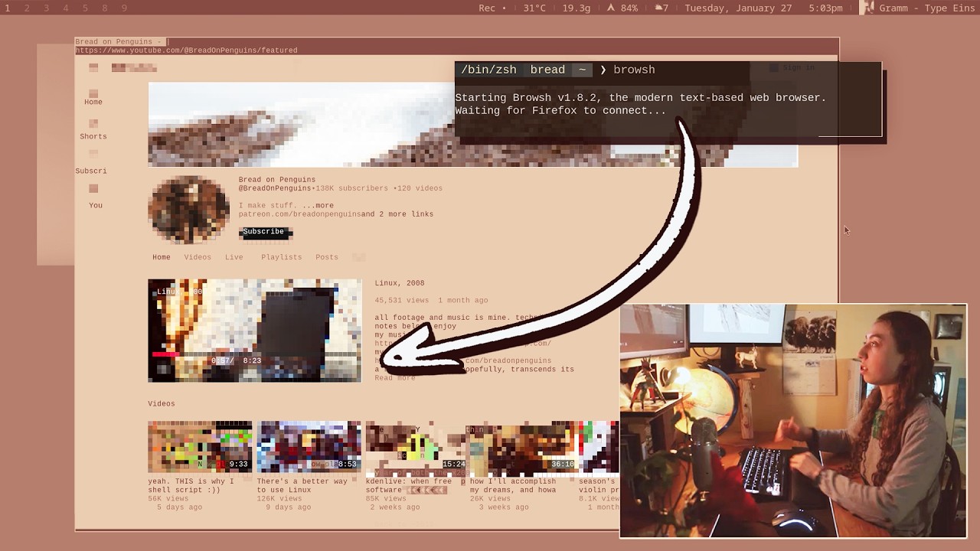
Task: Click the YouTube URL address bar
Action: tap(186, 51)
